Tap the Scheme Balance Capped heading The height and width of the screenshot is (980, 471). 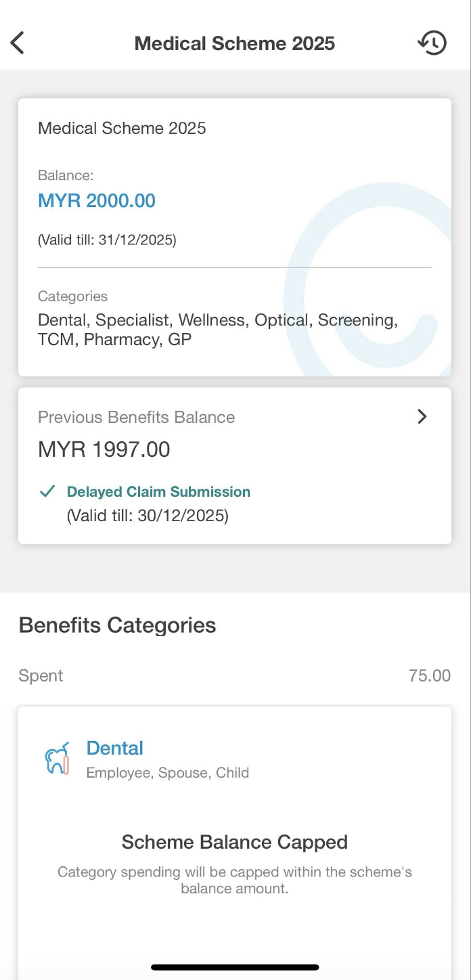click(235, 842)
